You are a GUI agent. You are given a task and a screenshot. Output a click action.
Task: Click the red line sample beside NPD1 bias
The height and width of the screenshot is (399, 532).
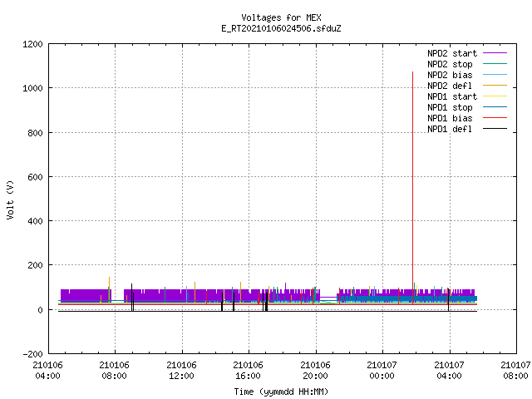(495, 118)
